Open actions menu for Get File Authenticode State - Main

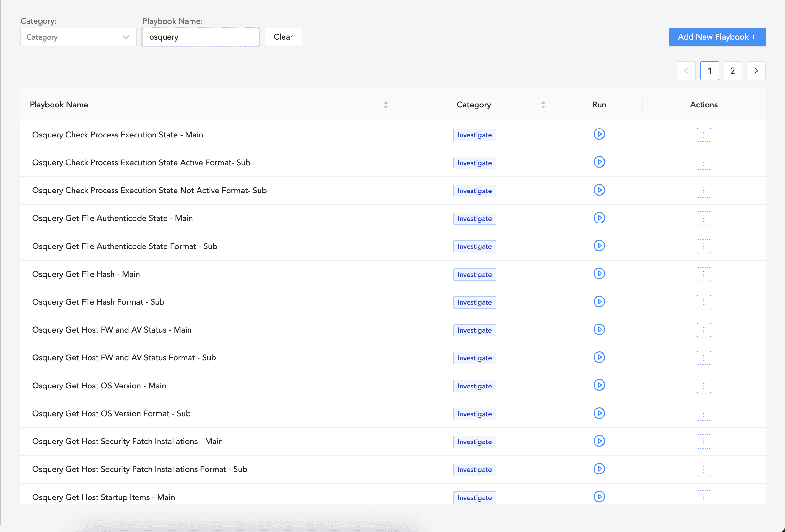tap(703, 218)
